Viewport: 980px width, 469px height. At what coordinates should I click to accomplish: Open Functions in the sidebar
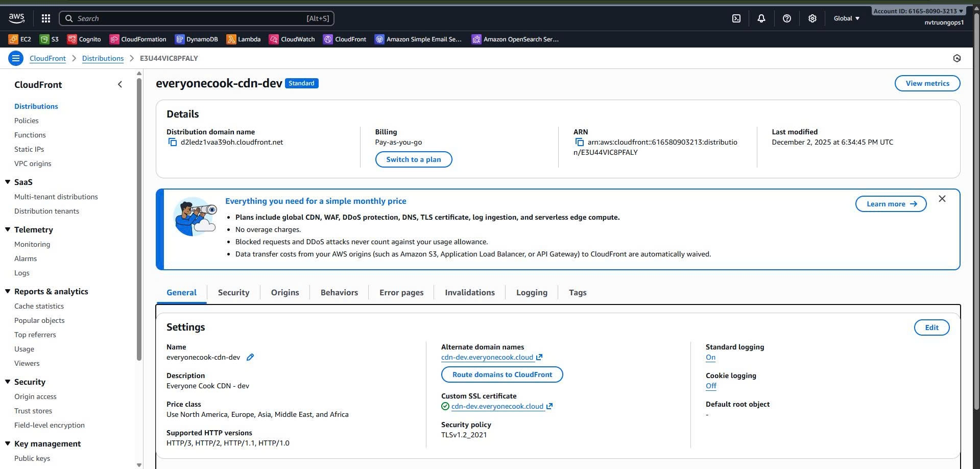(x=30, y=135)
